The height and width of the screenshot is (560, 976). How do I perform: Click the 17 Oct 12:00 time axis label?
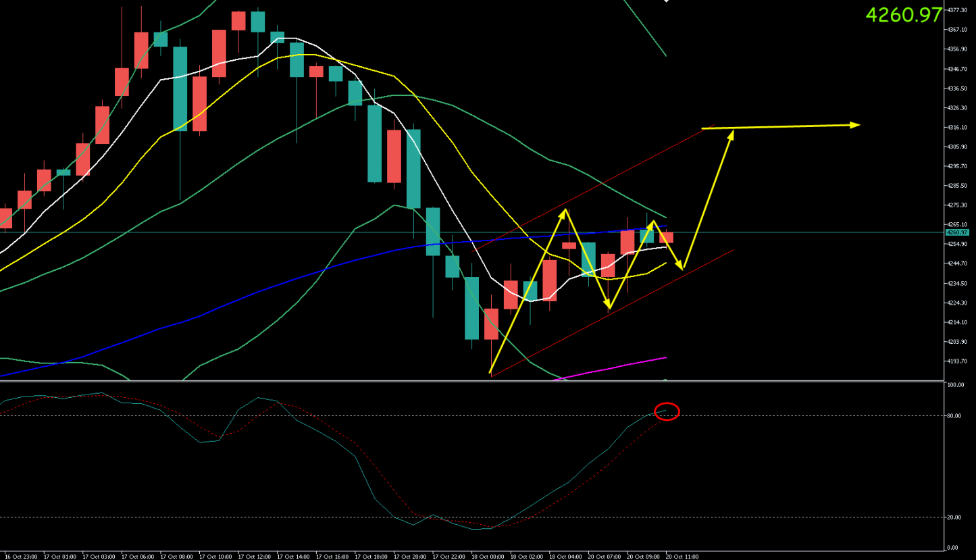coord(253,557)
